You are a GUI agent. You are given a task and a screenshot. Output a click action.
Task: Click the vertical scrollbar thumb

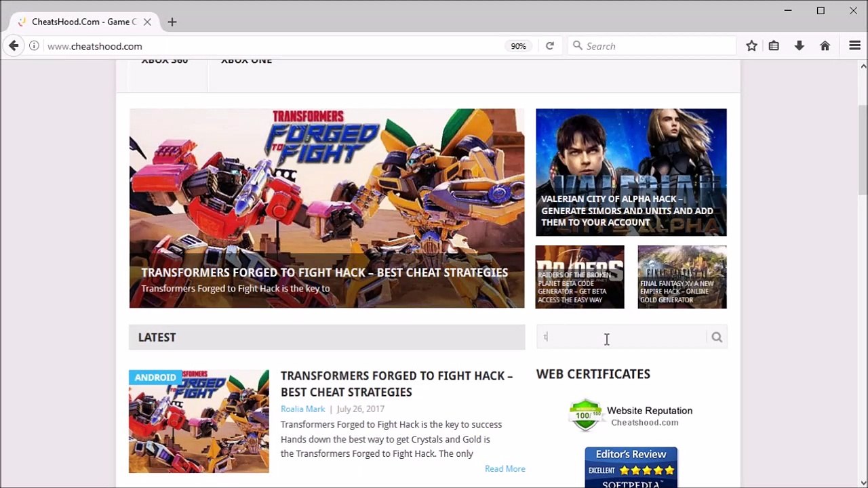click(x=863, y=149)
